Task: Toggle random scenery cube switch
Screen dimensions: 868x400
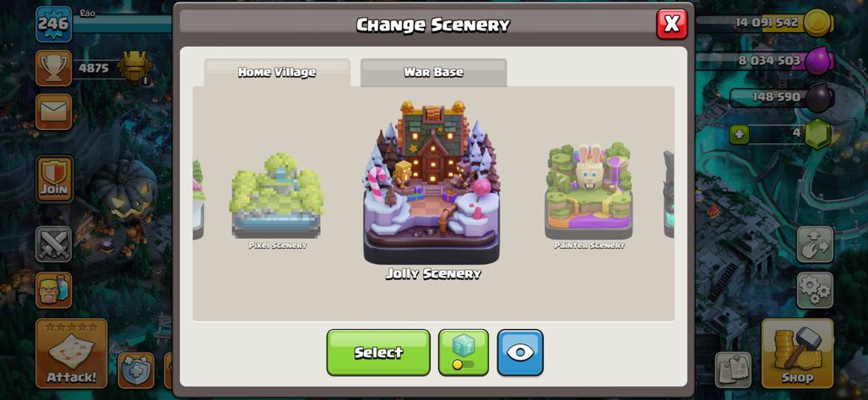Action: click(464, 353)
